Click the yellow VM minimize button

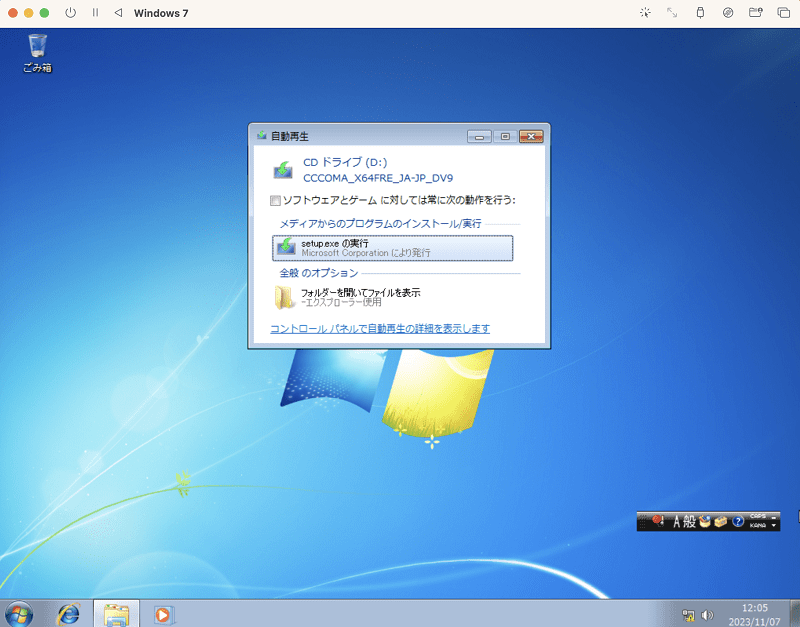pos(29,13)
